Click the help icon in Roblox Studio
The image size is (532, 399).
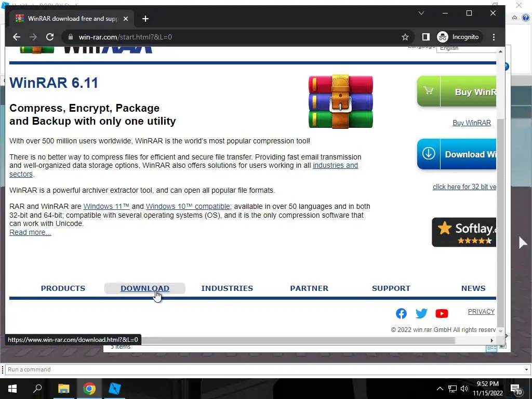click(526, 18)
